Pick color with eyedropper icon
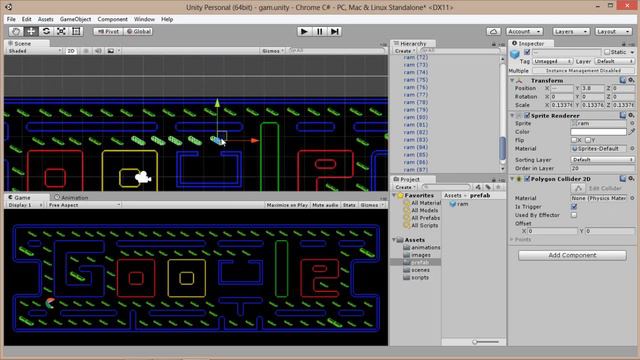This screenshot has height=360, width=640. 632,132
